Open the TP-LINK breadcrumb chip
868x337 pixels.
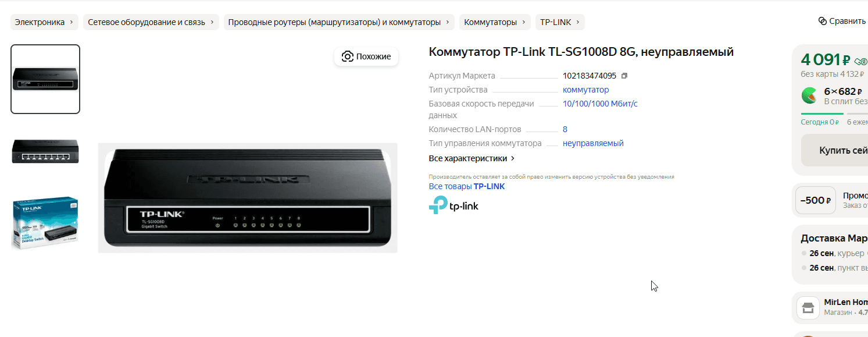560,22
